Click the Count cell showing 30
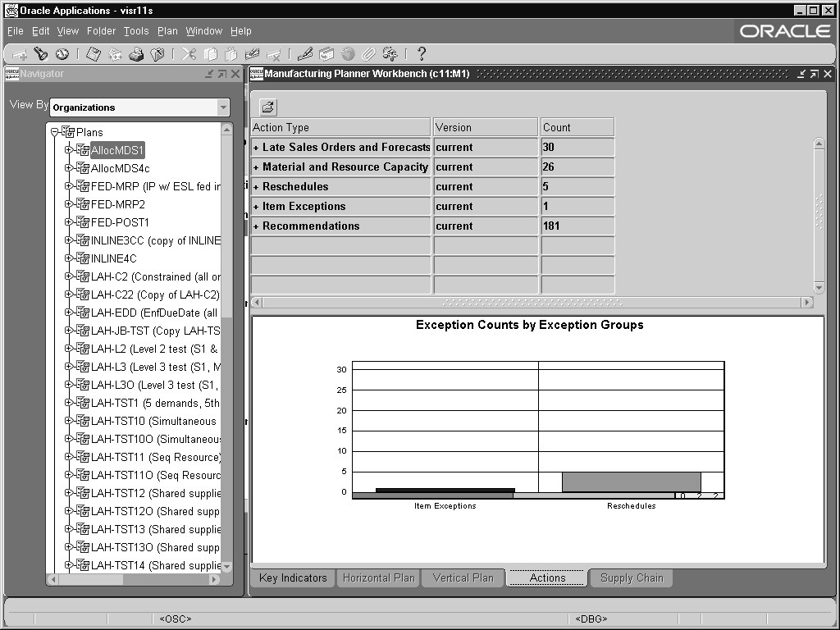Screen dimensions: 840x630 577,148
